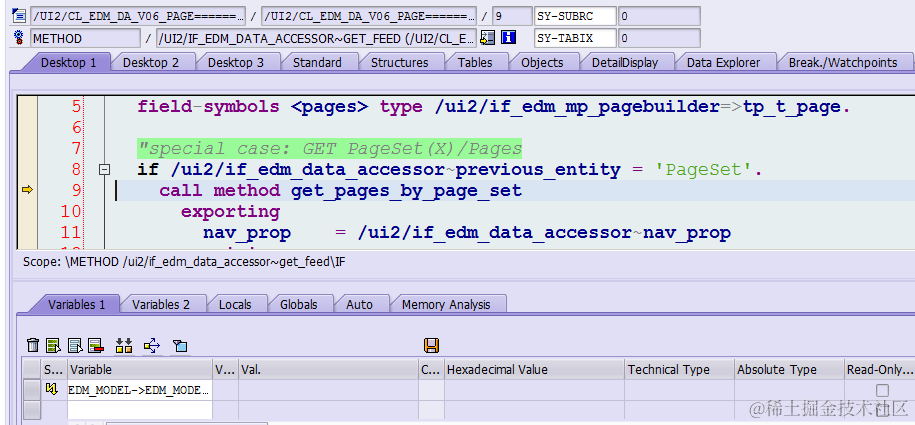This screenshot has height=425, width=915.
Task: Click the delete (trash) icon in the variables toolbar
Action: 33,346
